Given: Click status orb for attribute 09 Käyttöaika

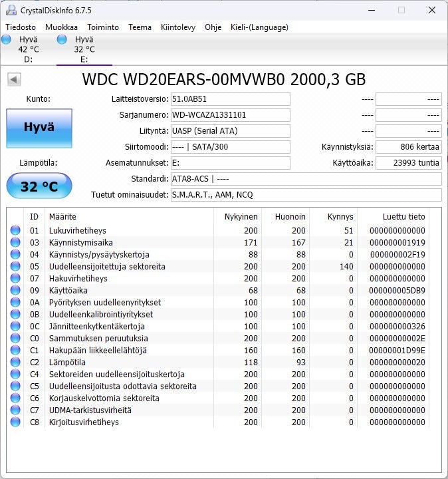Looking at the screenshot, I should (15, 290).
